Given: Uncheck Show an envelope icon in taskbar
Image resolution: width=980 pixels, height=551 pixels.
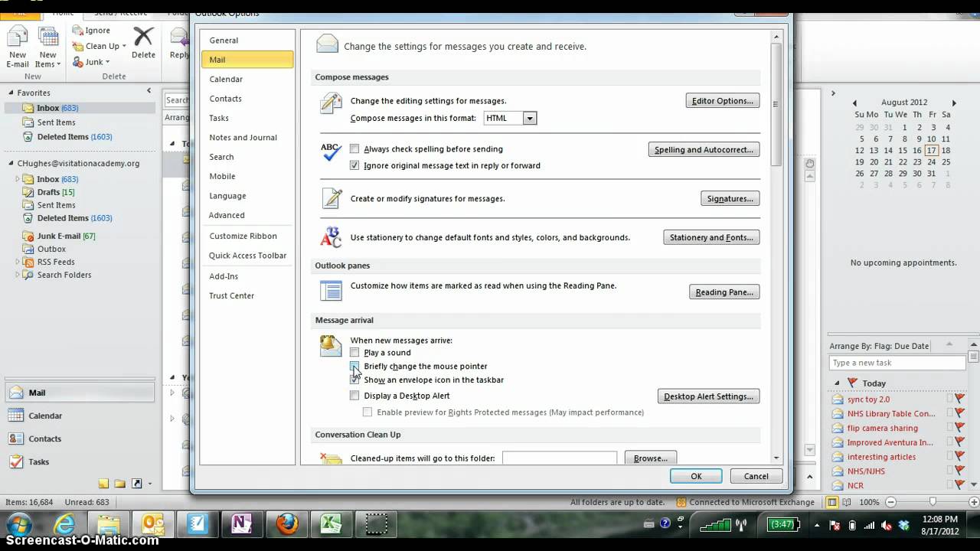Looking at the screenshot, I should (x=354, y=380).
